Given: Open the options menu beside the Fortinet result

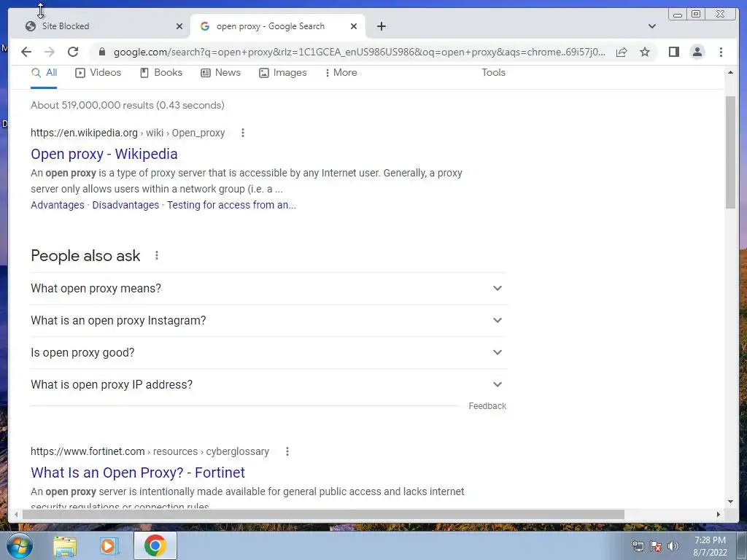Looking at the screenshot, I should click(287, 451).
